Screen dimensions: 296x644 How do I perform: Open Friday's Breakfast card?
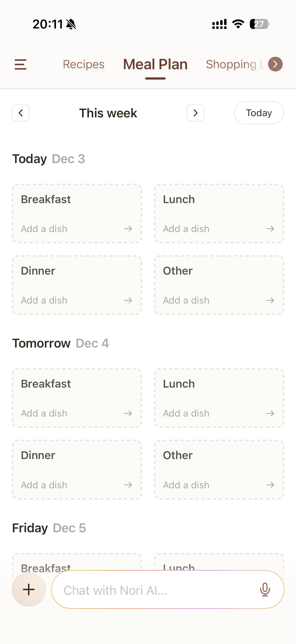[77, 562]
